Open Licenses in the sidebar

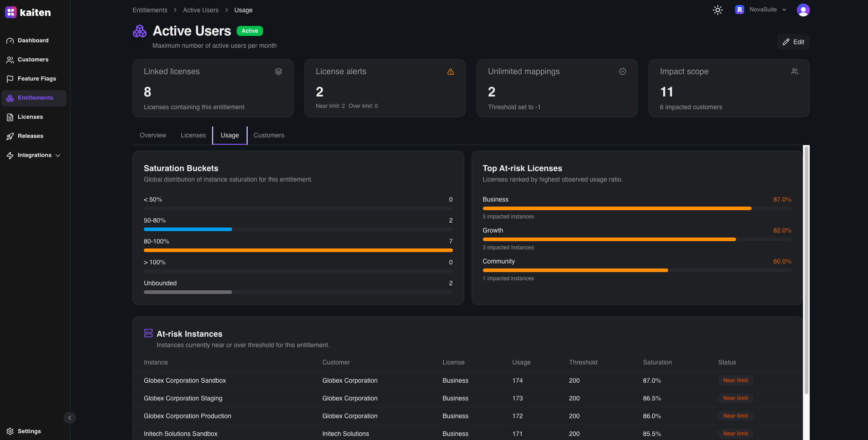pos(30,117)
